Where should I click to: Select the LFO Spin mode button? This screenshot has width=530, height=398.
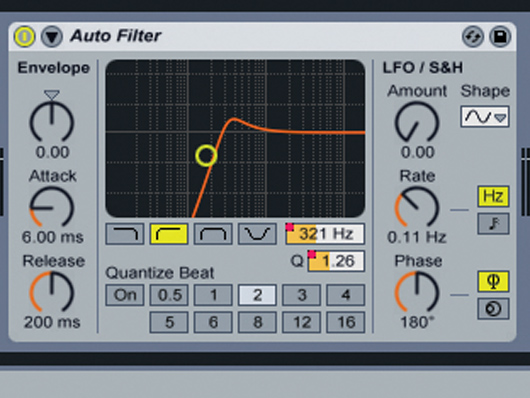[493, 309]
